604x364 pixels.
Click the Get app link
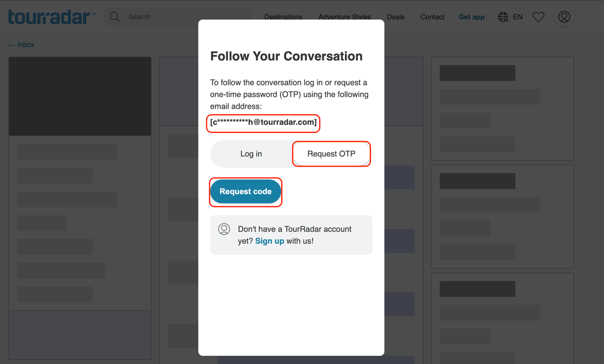pyautogui.click(x=471, y=17)
